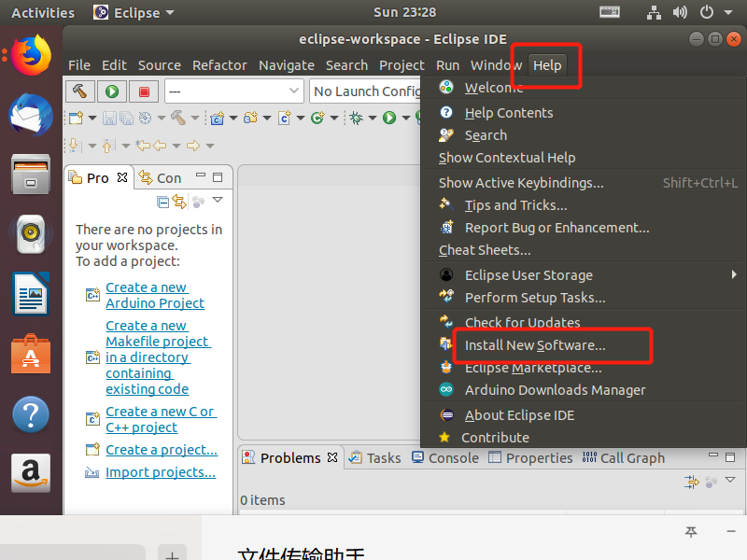The width and height of the screenshot is (747, 560).
Task: Switch to the Call Graph tab
Action: [623, 458]
